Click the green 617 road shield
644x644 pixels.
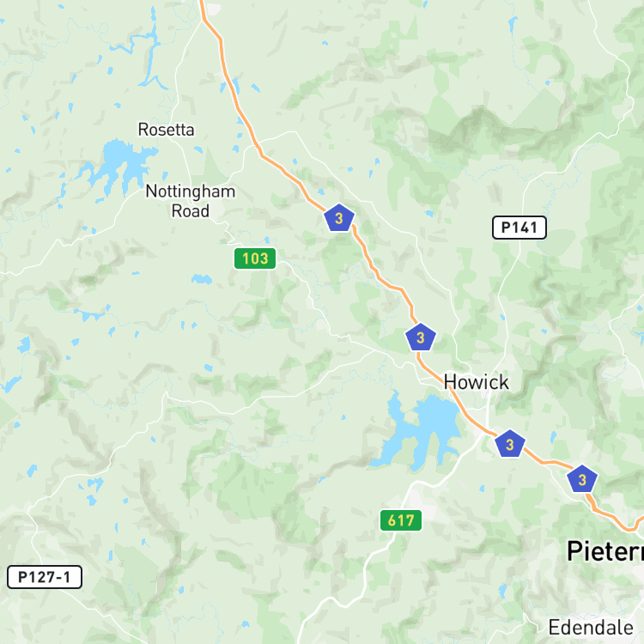coord(401,520)
